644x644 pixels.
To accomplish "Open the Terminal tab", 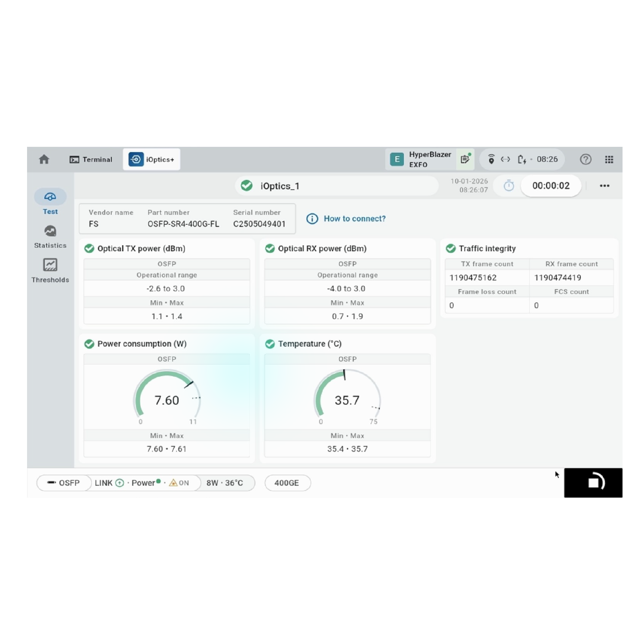I will click(91, 159).
